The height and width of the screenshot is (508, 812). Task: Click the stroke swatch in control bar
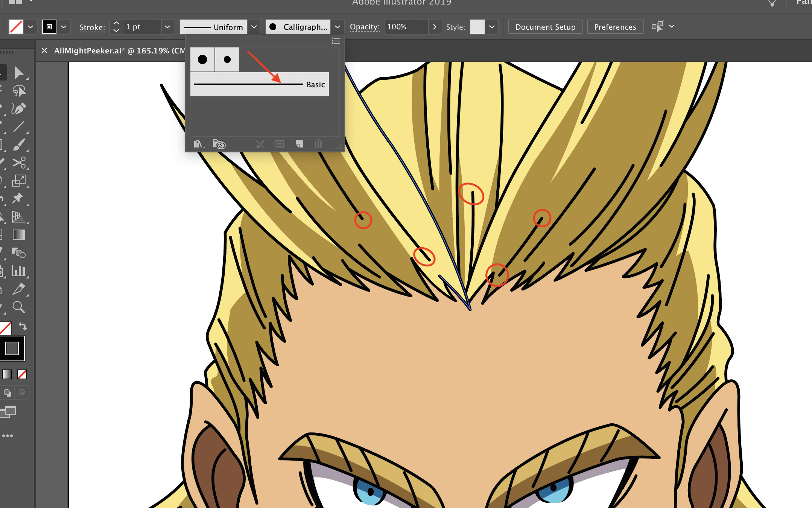[x=49, y=27]
